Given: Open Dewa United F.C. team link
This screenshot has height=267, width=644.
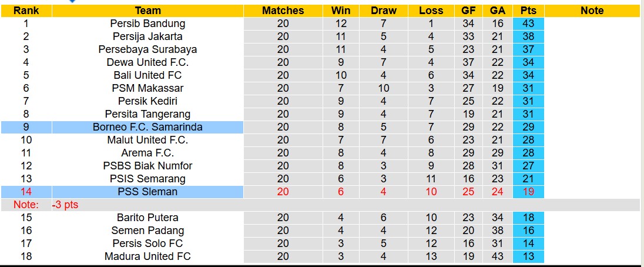Looking at the screenshot, I should coord(147,62).
